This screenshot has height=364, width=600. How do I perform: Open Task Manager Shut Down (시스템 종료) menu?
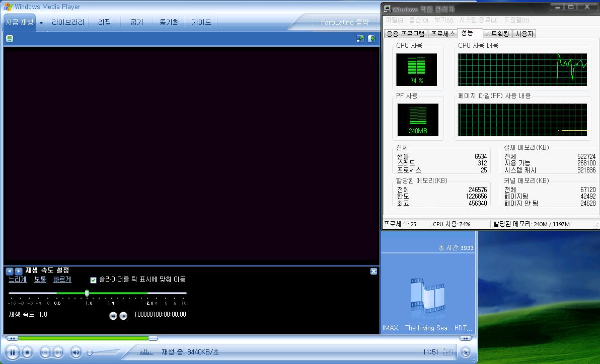[478, 20]
